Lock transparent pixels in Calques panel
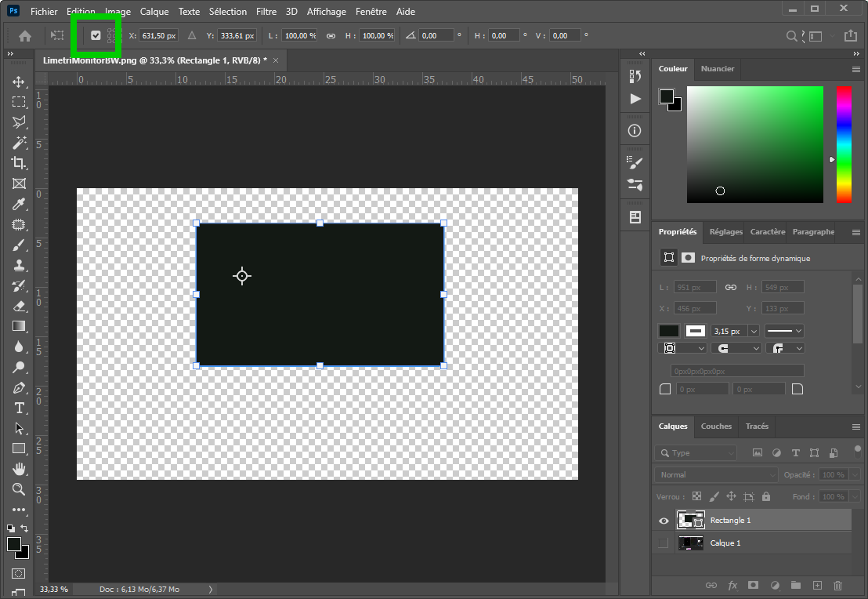 click(696, 496)
